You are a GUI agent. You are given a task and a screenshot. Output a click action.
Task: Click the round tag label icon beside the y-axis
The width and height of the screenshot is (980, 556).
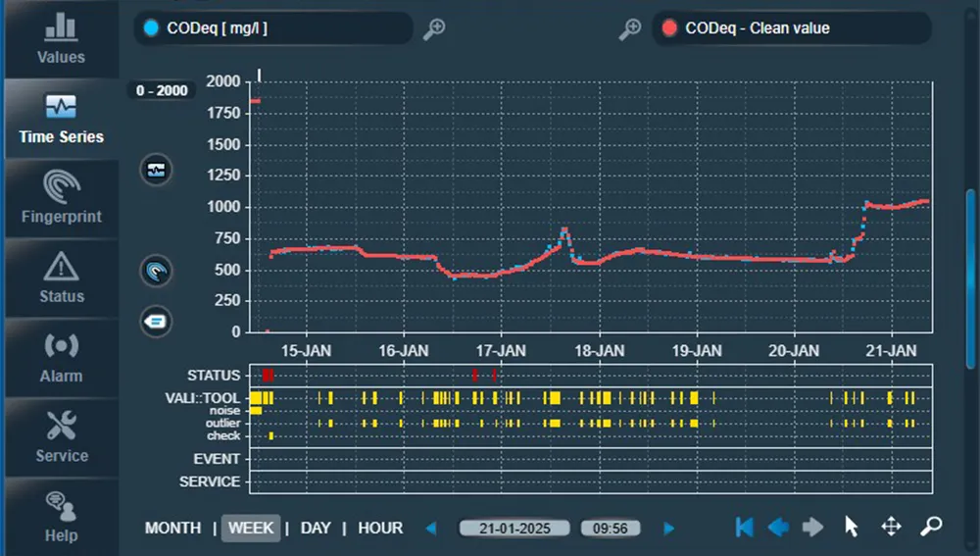pos(157,321)
